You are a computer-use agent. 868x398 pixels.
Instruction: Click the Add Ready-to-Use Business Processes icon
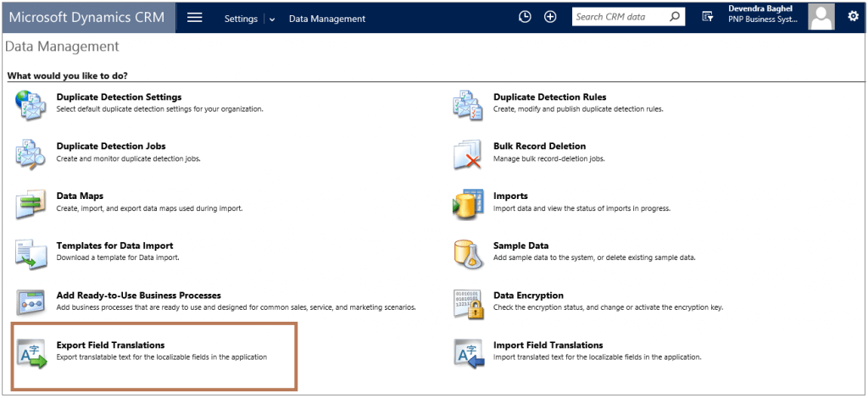31,302
